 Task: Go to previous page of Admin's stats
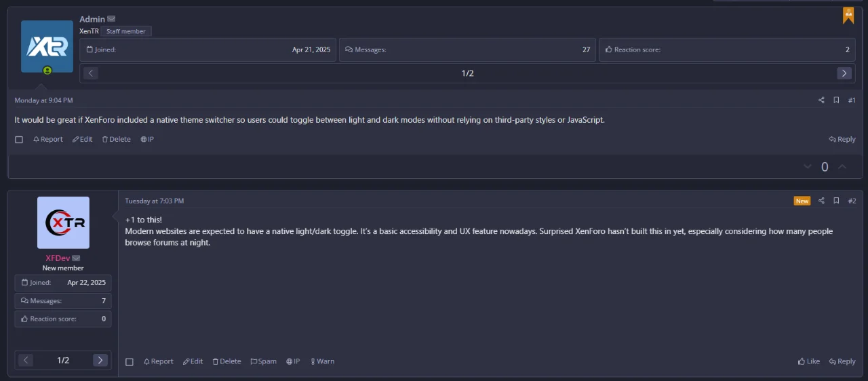click(91, 73)
